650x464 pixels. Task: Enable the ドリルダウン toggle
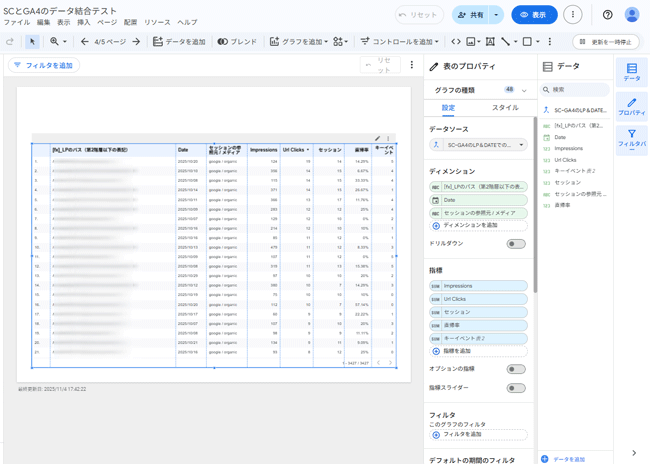coord(515,243)
